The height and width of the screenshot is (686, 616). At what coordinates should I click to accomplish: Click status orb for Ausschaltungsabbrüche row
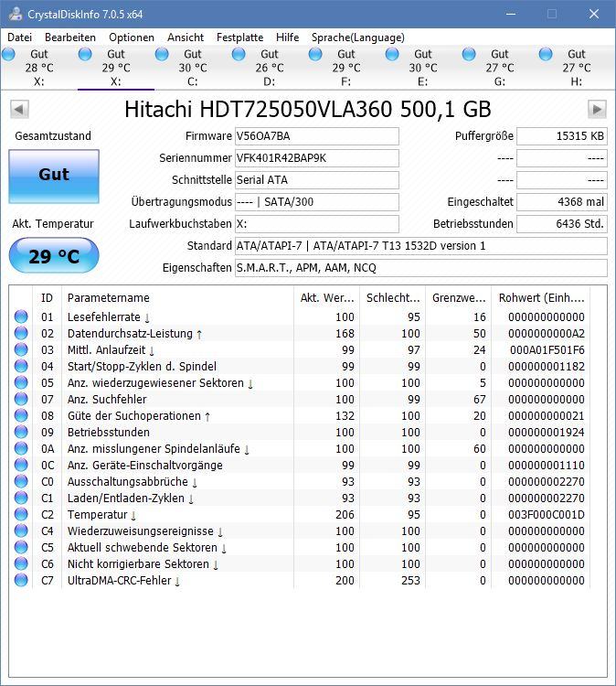tap(21, 481)
